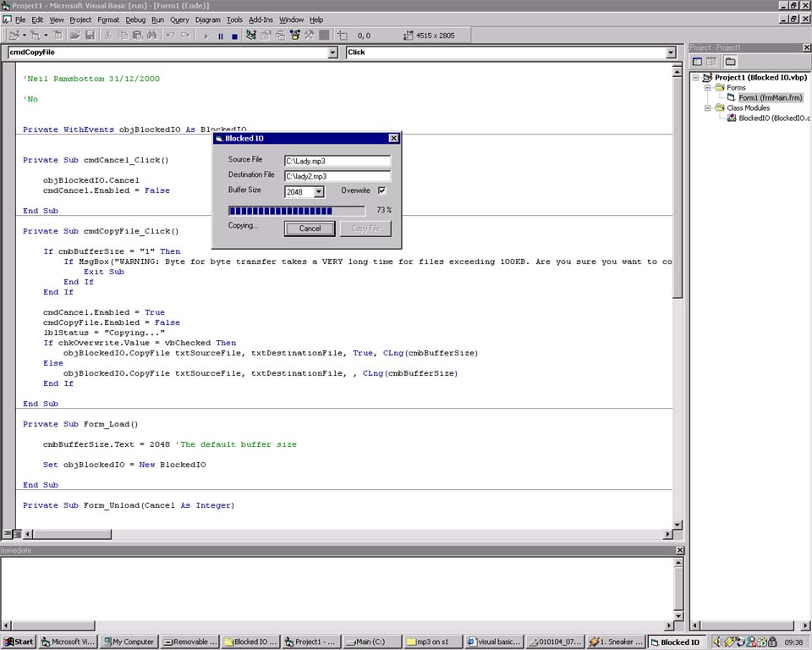Screen dimensions: 812x650
Task: Open the Add-Ins menu
Action: pyautogui.click(x=261, y=19)
